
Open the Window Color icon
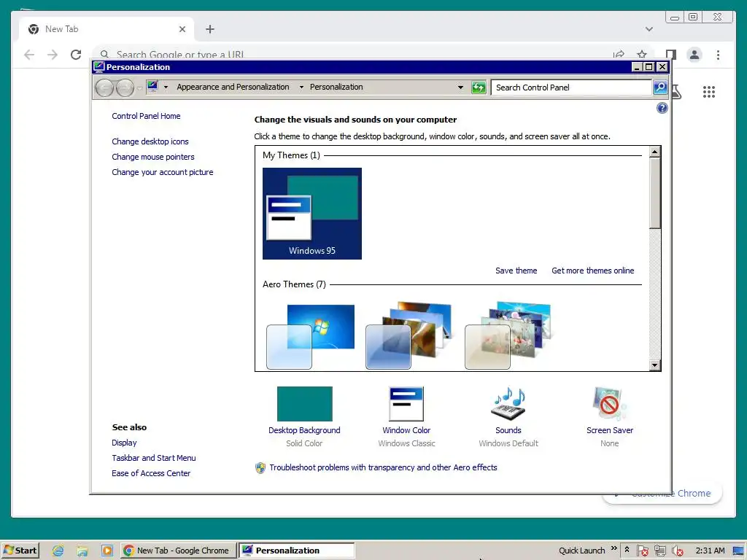click(406, 404)
